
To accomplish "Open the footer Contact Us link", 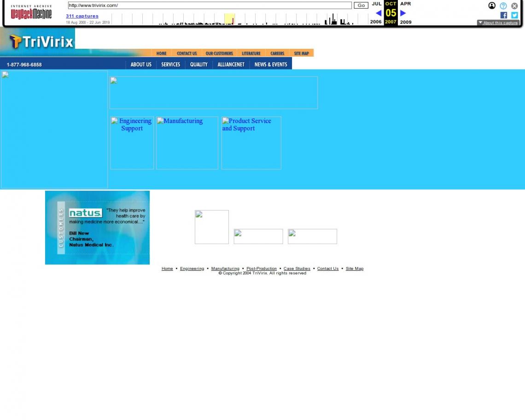I will (328, 268).
